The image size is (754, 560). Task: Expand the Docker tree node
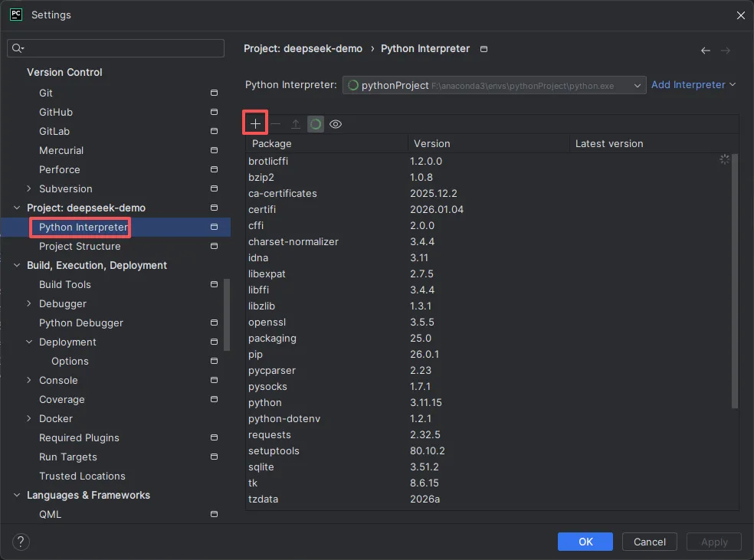click(x=29, y=418)
